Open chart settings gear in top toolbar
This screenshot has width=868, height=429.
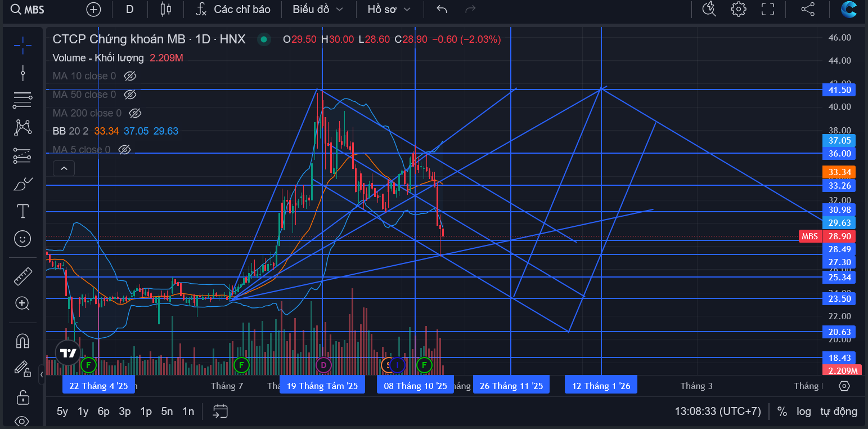(739, 9)
